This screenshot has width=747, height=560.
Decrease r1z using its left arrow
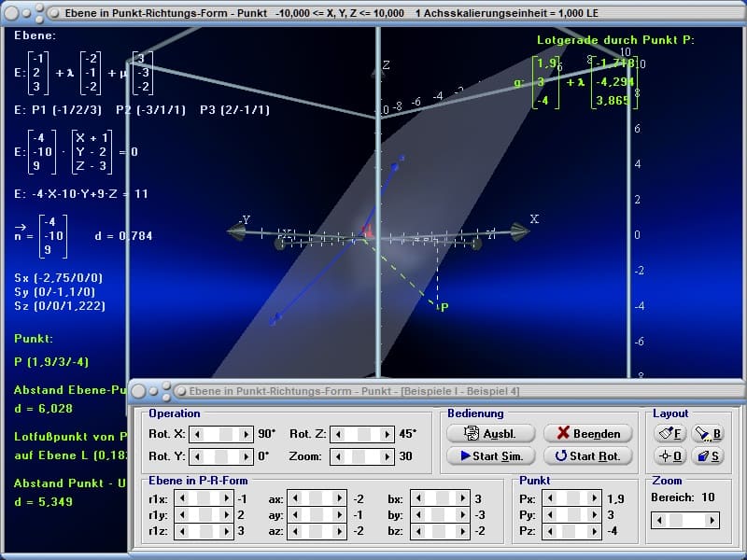(x=182, y=531)
